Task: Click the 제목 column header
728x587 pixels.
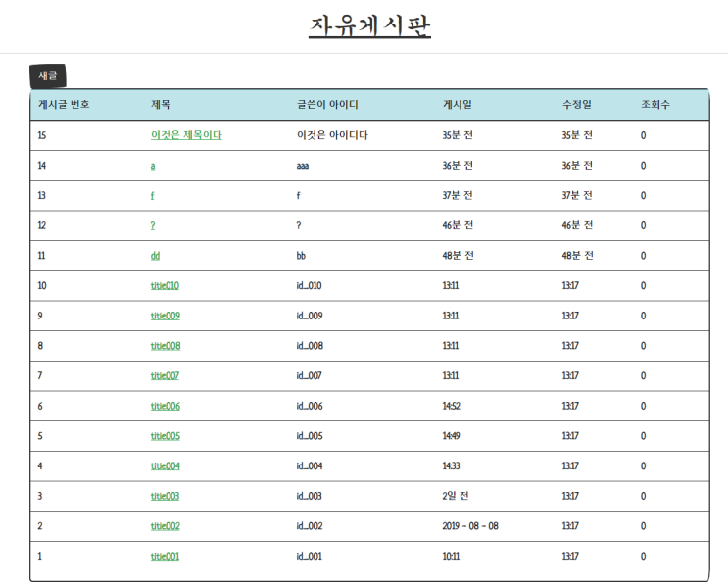Action: (x=160, y=105)
